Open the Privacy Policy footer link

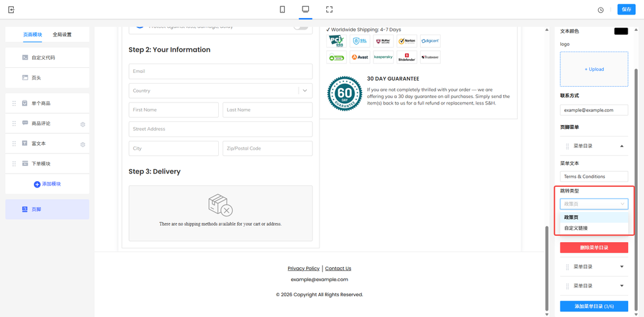coord(303,269)
